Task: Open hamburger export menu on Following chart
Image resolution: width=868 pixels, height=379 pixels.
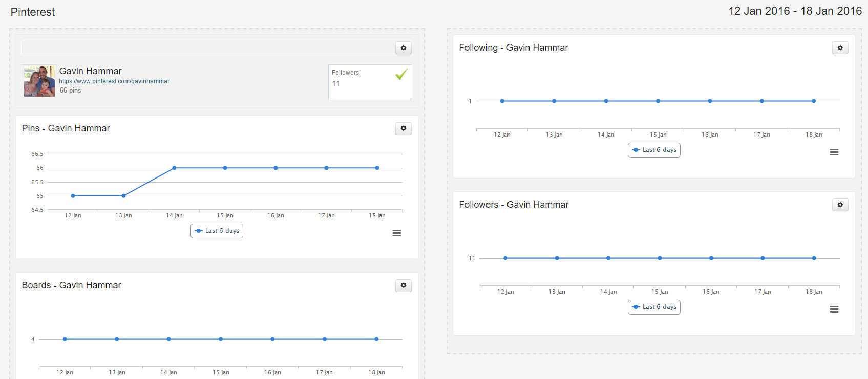Action: (834, 152)
